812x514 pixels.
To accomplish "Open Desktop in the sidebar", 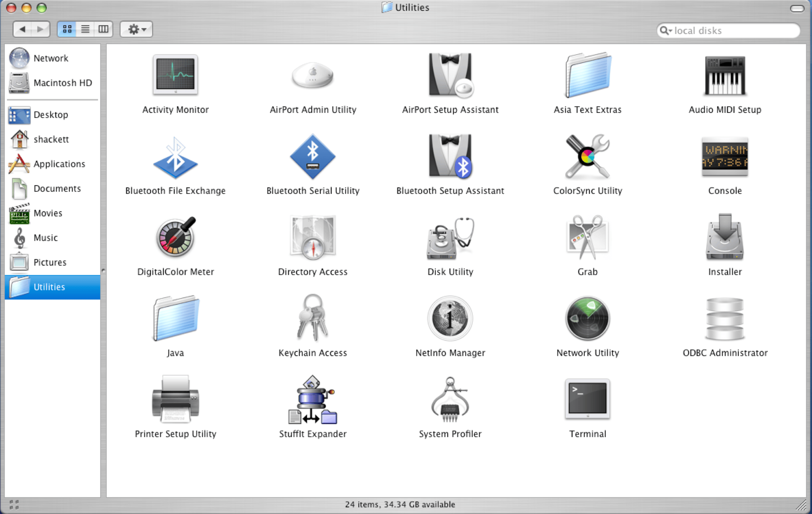I will pyautogui.click(x=52, y=115).
